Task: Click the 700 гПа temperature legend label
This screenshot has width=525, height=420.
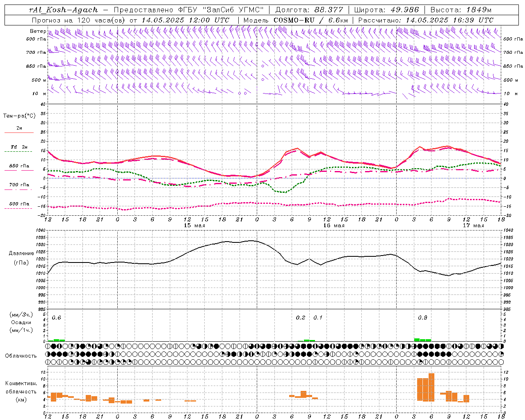Action: pos(19,185)
